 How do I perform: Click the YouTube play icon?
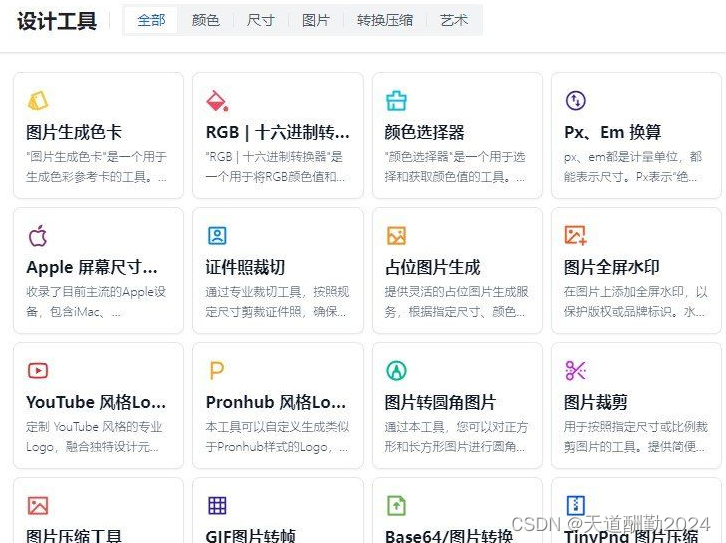(x=38, y=371)
